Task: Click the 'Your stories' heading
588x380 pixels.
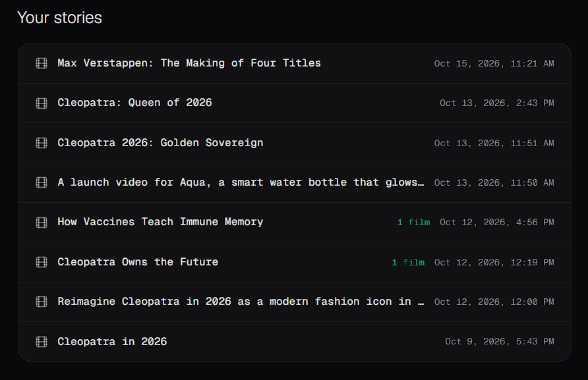Action: coord(59,18)
